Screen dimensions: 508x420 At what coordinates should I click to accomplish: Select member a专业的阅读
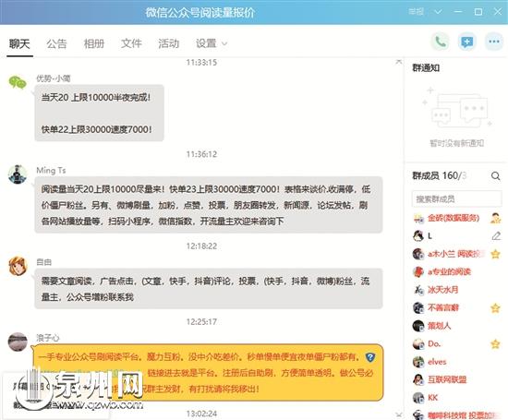(x=457, y=271)
